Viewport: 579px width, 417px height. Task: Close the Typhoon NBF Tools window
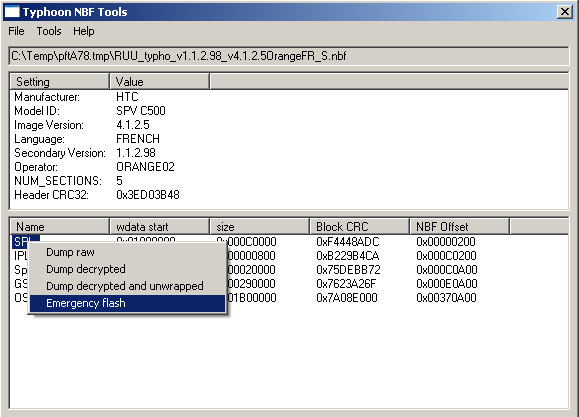[x=565, y=12]
